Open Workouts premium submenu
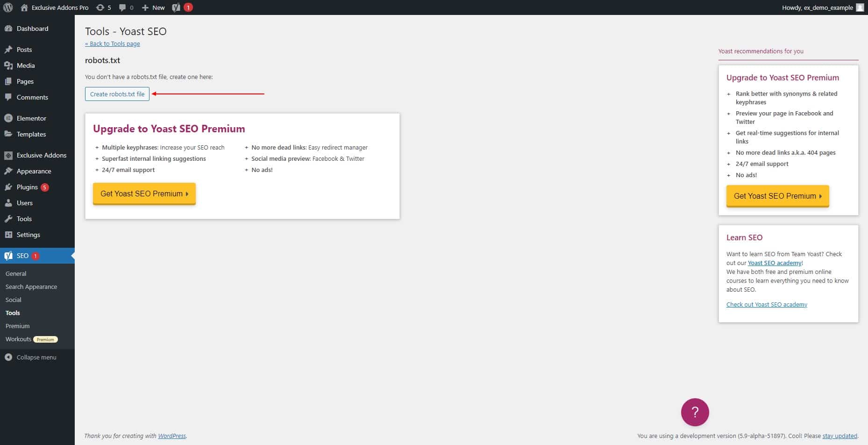 coord(31,339)
